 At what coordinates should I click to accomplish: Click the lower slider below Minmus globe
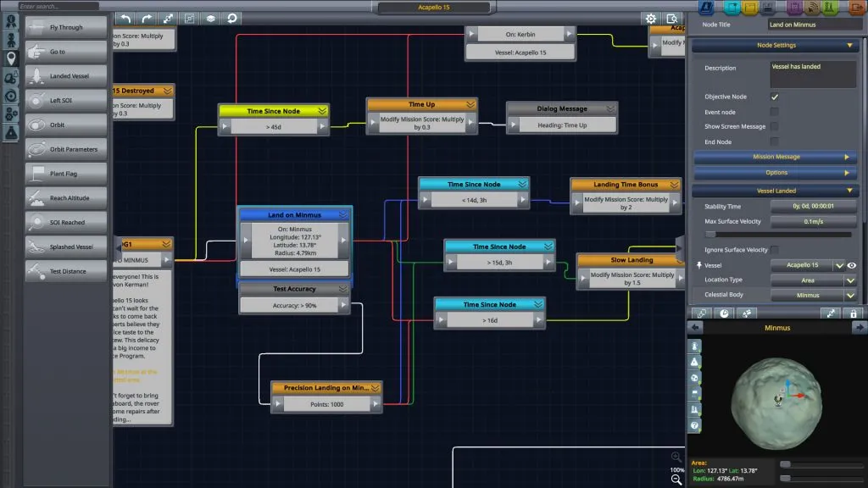821,478
